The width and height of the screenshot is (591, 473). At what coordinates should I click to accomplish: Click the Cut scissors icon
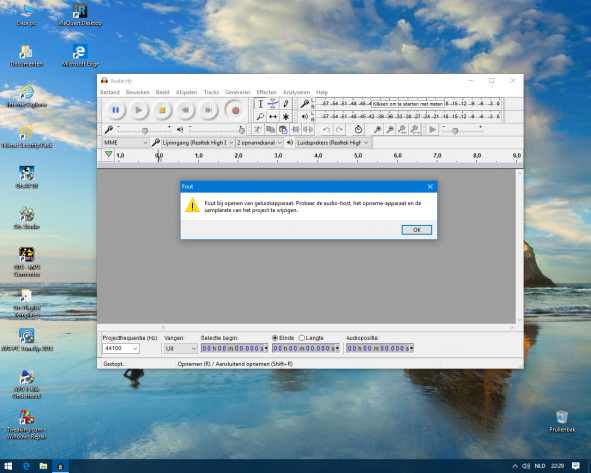click(258, 130)
